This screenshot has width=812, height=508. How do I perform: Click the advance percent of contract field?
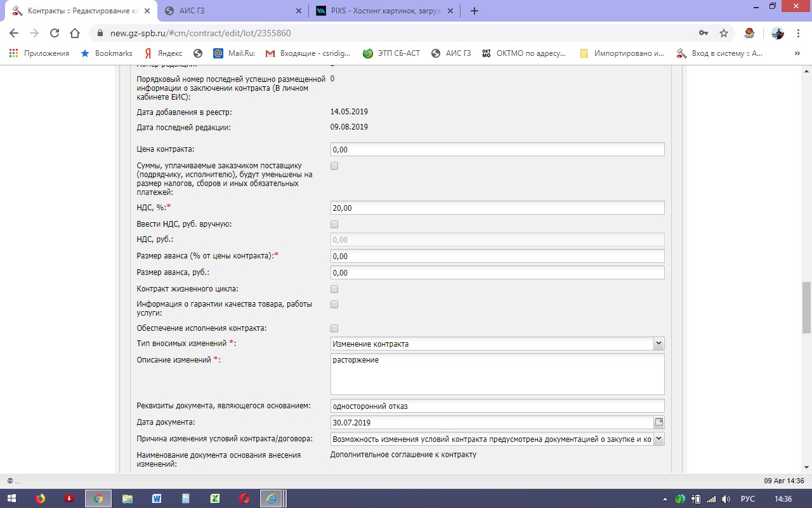point(497,256)
